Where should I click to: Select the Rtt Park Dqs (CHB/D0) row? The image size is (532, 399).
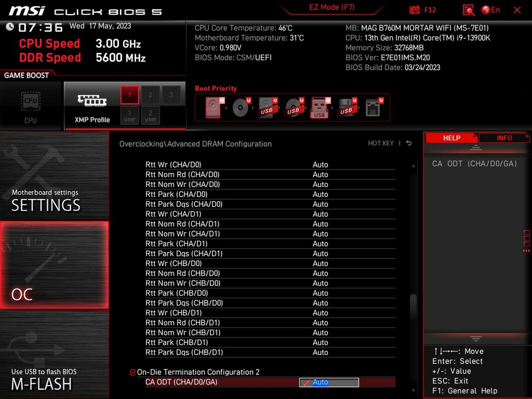coord(270,303)
